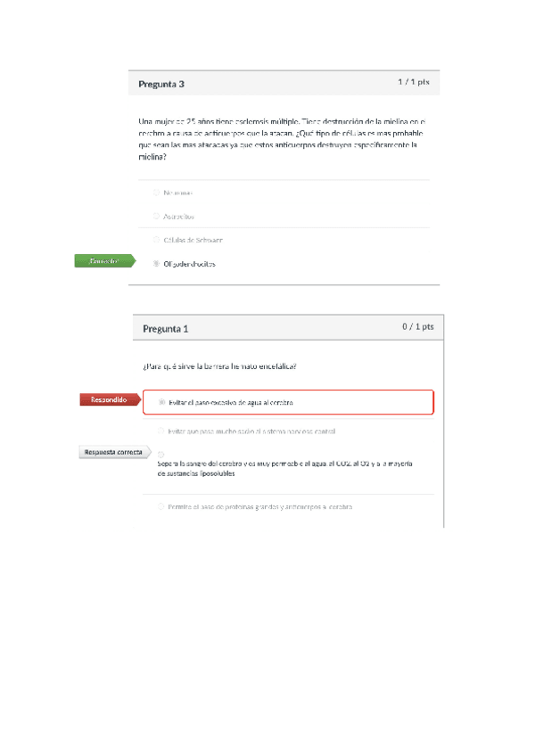Click the green Correcto flag label
The width and height of the screenshot is (535, 756).
pos(104,261)
